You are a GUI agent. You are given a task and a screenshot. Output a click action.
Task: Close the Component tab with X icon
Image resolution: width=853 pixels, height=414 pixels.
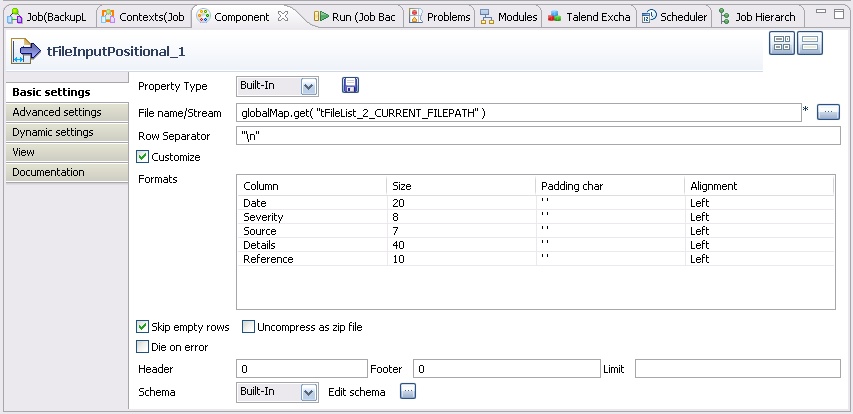(282, 17)
